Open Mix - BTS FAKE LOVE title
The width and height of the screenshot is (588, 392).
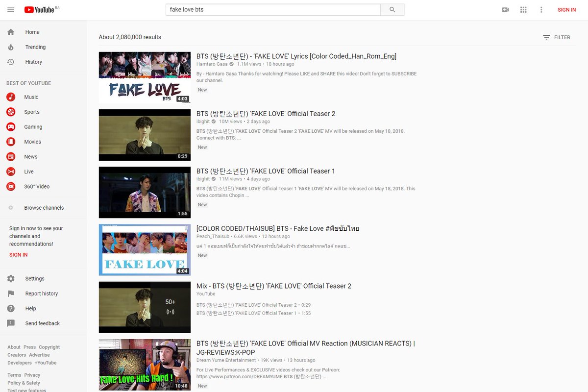274,286
